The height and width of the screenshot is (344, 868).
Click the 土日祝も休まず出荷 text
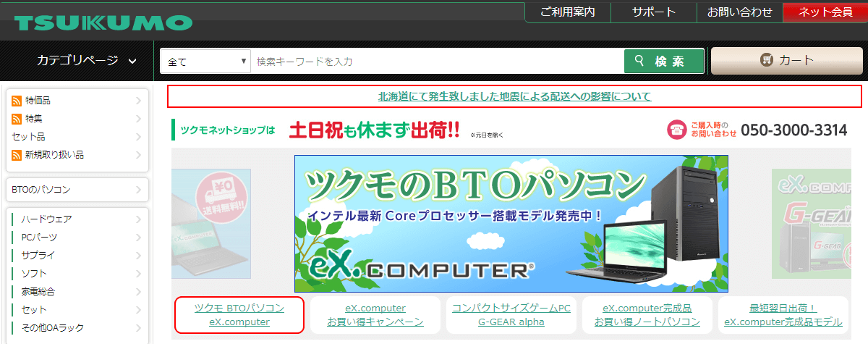pos(375,130)
